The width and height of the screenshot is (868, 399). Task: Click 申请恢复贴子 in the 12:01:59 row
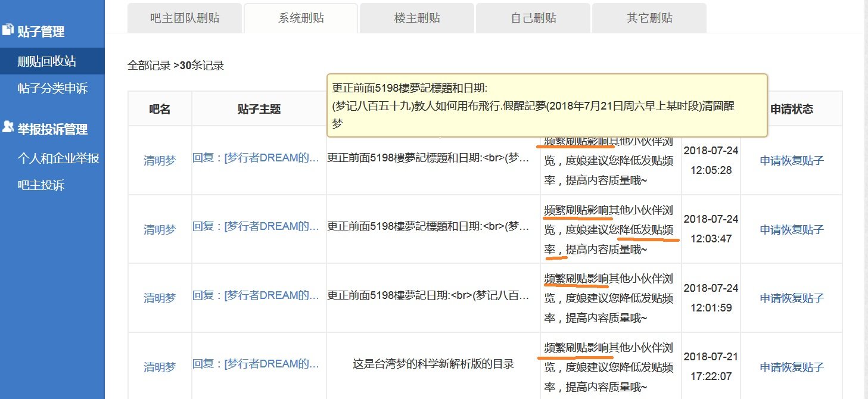pos(792,298)
